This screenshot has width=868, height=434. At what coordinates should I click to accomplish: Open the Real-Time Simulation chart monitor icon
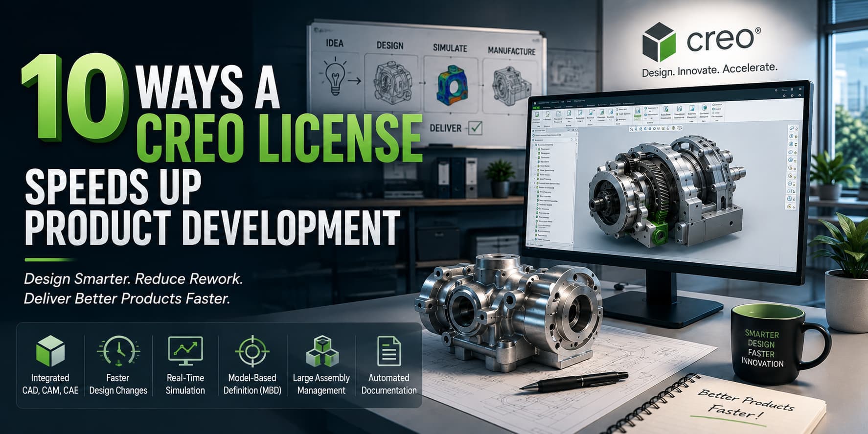click(185, 351)
